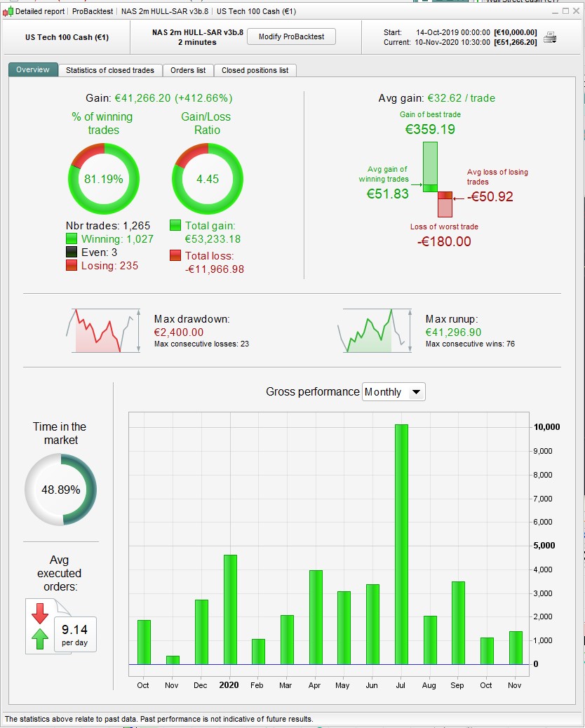Click the Avg executed orders arrows icon
The image size is (585, 728).
tap(41, 626)
